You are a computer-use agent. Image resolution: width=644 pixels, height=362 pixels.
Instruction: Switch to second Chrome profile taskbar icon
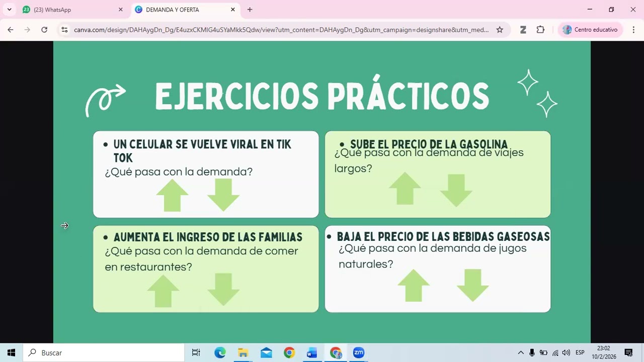[x=336, y=352]
